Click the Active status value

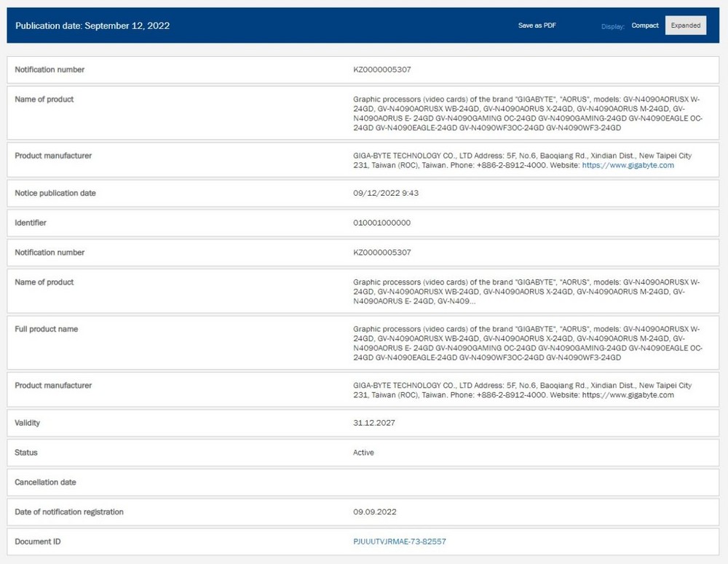[x=363, y=453]
